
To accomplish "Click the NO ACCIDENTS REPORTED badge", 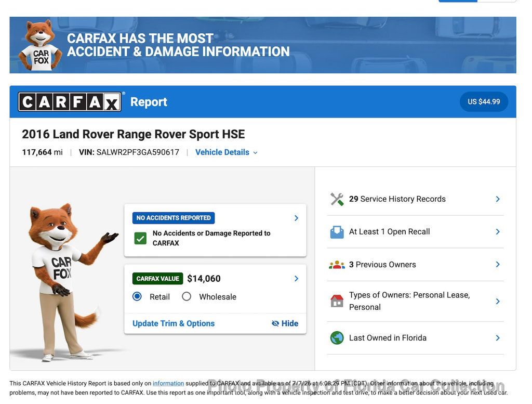I will (174, 218).
